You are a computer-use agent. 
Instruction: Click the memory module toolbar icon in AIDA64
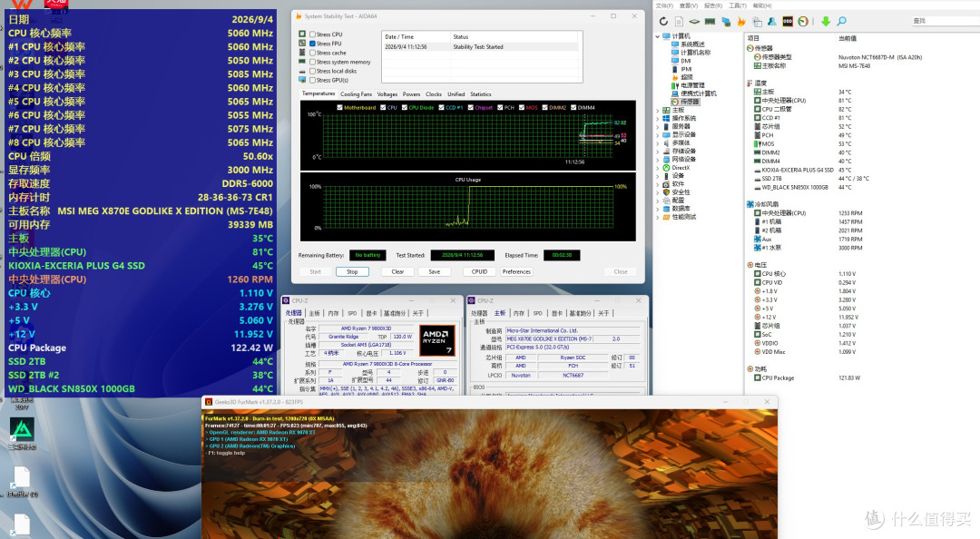click(x=710, y=21)
